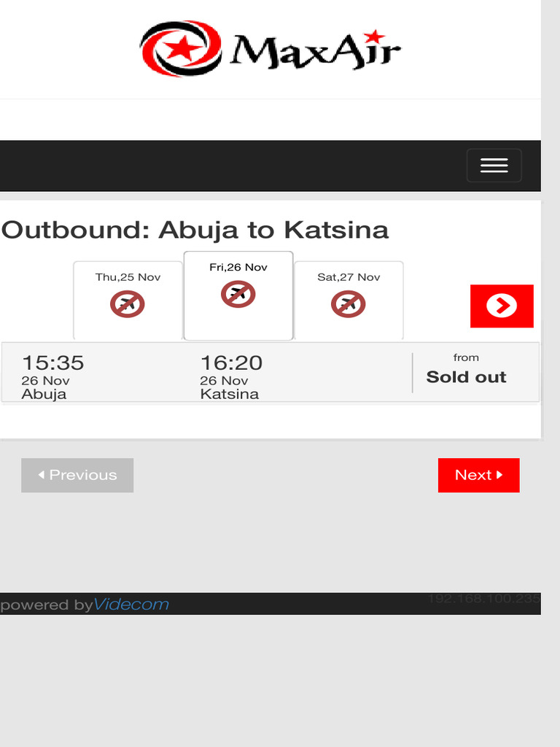Choose the Sat,27 Nov date label
The height and width of the screenshot is (747, 560).
click(x=349, y=277)
